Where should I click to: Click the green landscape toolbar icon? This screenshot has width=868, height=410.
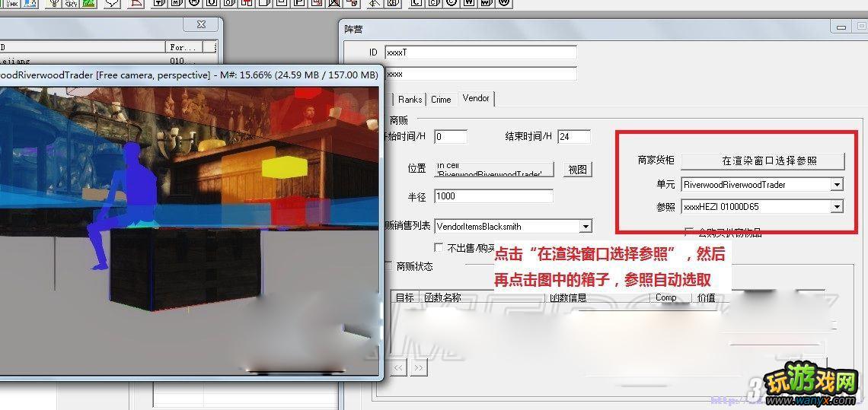point(89,3)
